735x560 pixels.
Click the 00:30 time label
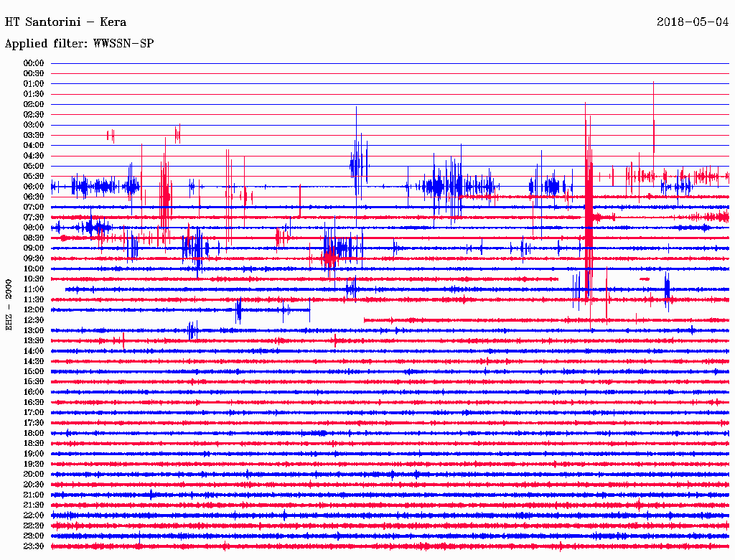click(34, 74)
